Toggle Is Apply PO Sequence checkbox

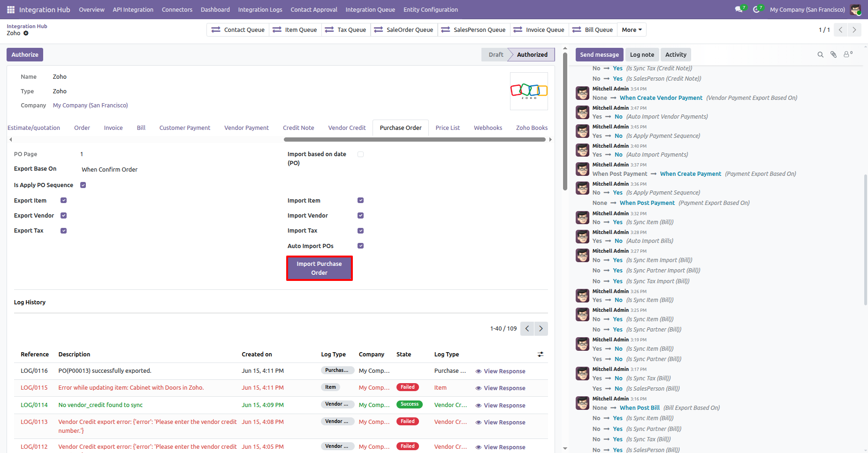pyautogui.click(x=83, y=185)
